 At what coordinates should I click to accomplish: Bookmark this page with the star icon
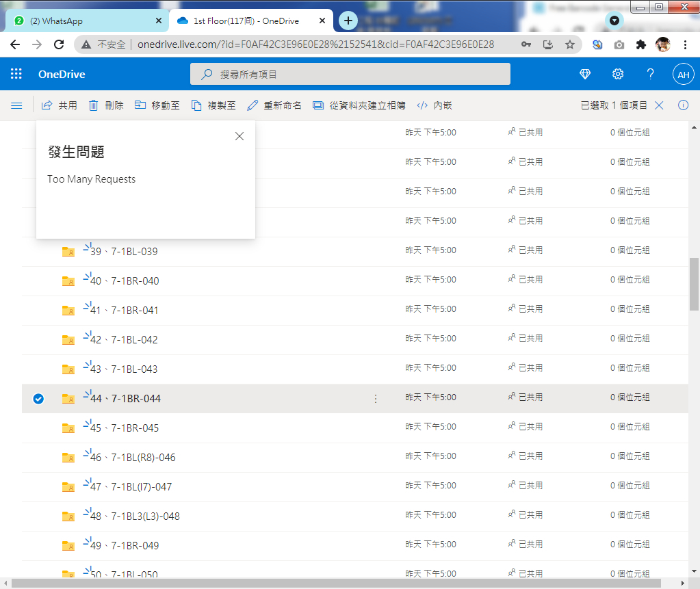pos(569,44)
